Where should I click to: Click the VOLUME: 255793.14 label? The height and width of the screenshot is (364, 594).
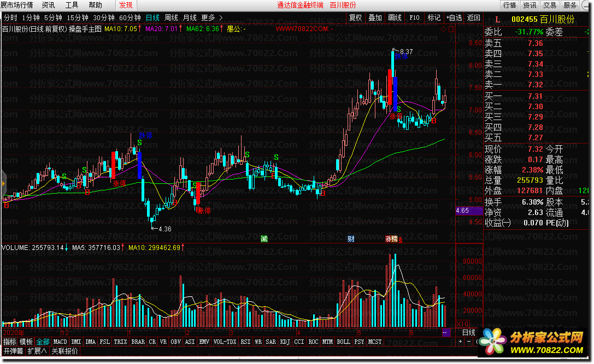click(33, 248)
